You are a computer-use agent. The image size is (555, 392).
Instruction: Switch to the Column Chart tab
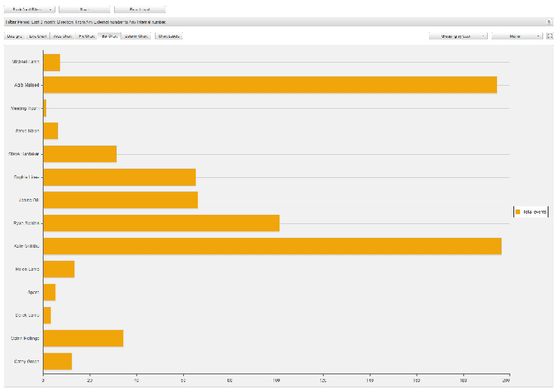coord(136,36)
